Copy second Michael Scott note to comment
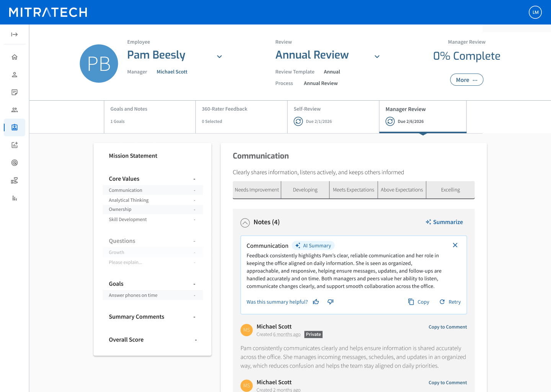 [448, 382]
